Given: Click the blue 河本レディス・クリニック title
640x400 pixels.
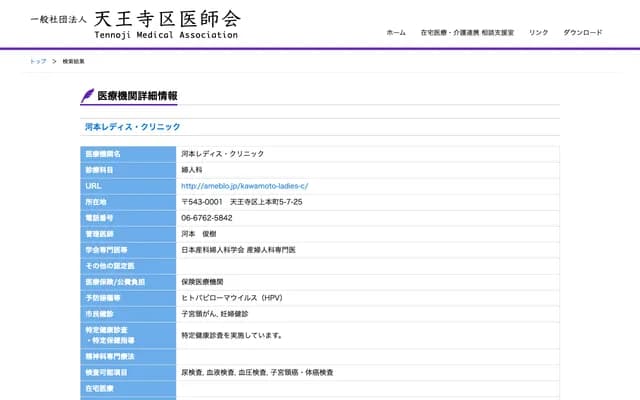Looking at the screenshot, I should [133, 127].
